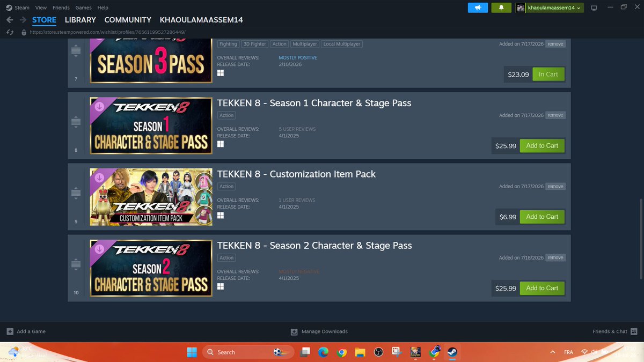The image size is (644, 362).
Task: Click the Local Multiplayer tag
Action: coord(342,44)
